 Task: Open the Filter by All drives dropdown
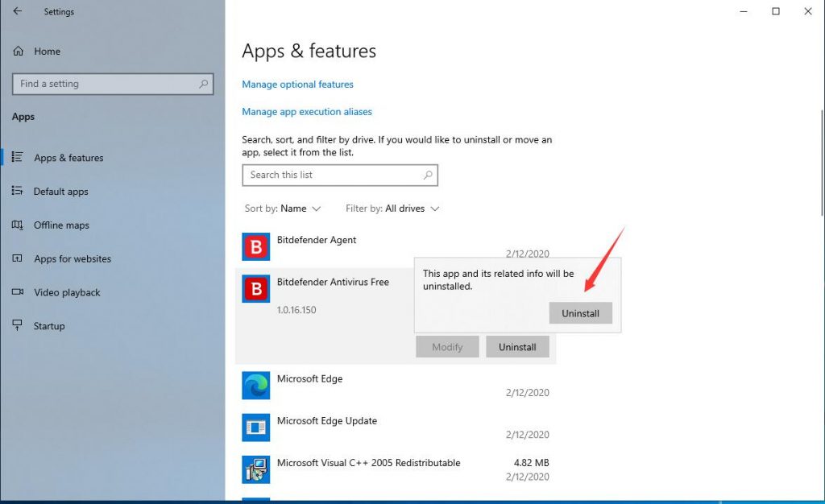tap(392, 209)
